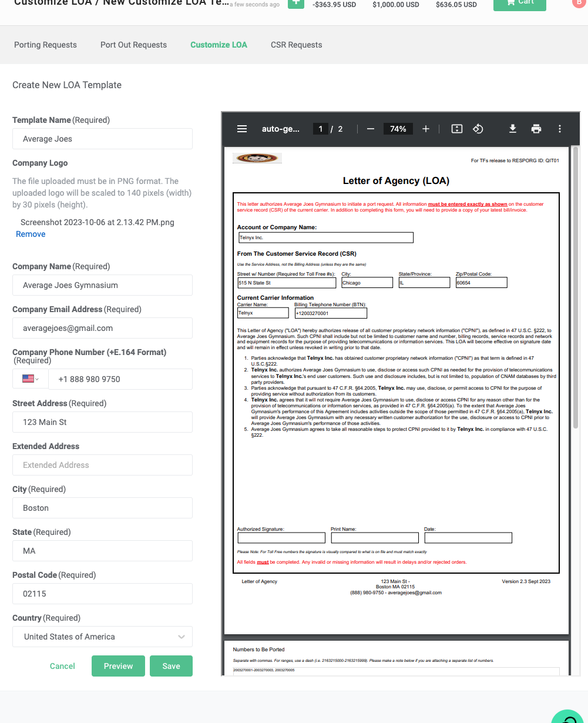Toggle fit to page icon in PDF toolbar
Image resolution: width=588 pixels, height=723 pixels.
457,129
